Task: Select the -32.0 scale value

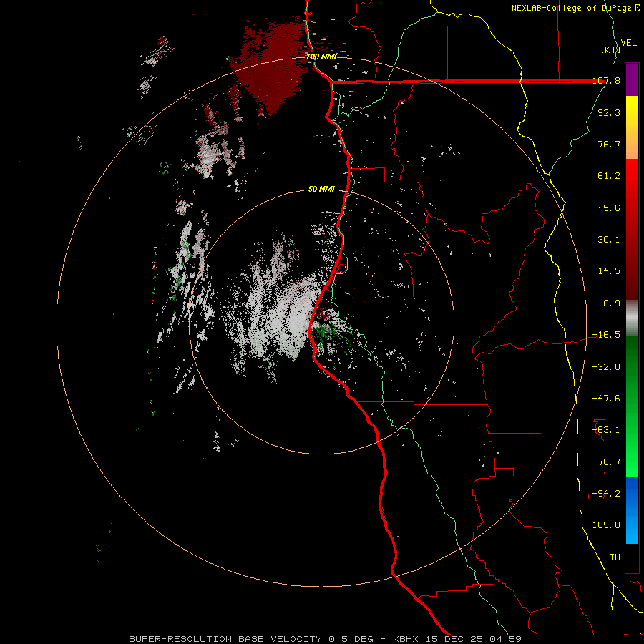Action: point(606,367)
